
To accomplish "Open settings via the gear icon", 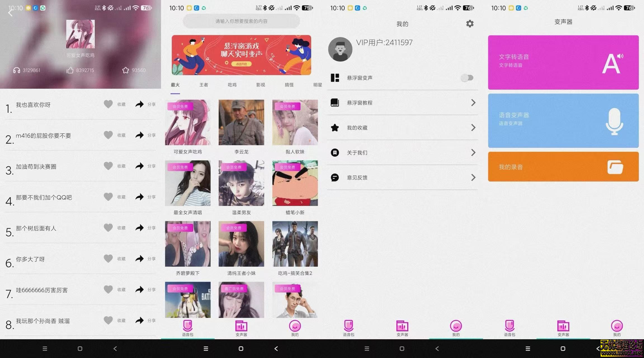I will coord(470,24).
